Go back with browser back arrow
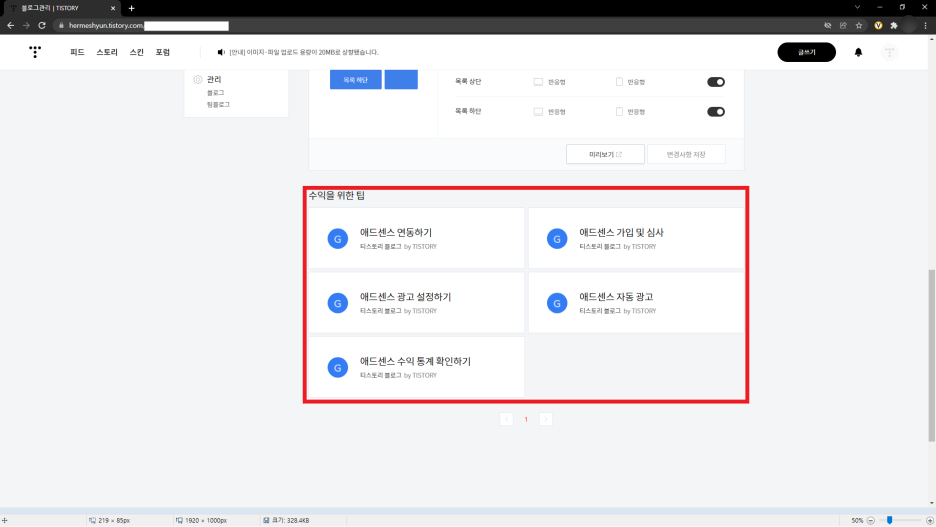Screen dimensions: 936x527 [x=10, y=26]
